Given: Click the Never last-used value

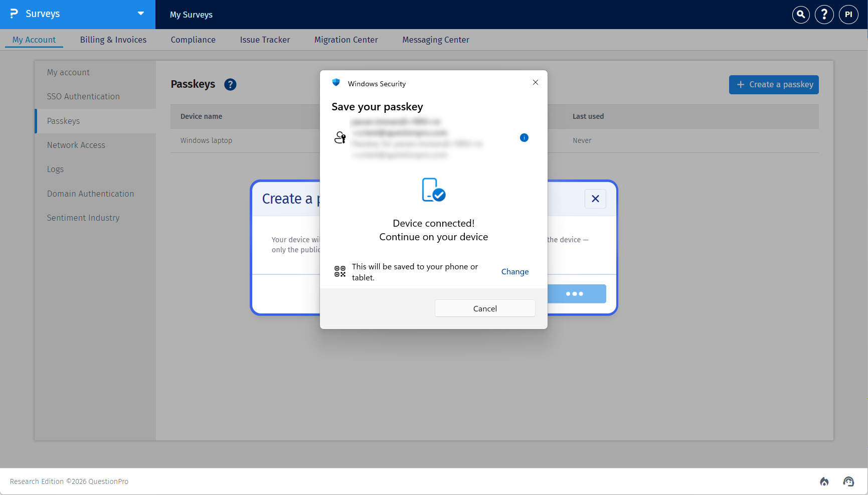Looking at the screenshot, I should pyautogui.click(x=582, y=140).
